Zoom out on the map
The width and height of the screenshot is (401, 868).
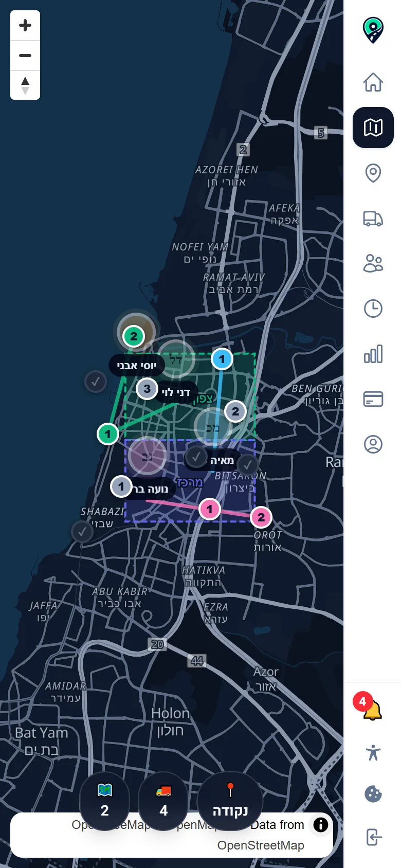[25, 55]
